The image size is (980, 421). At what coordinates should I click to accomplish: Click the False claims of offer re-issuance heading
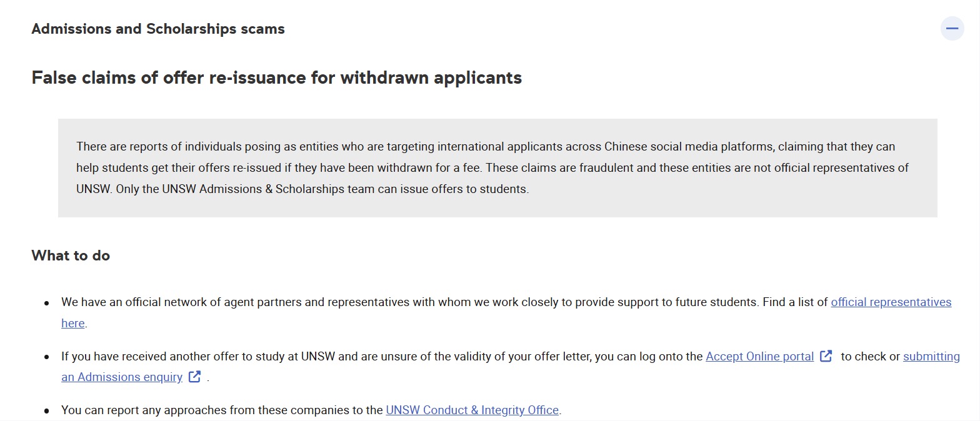point(277,77)
